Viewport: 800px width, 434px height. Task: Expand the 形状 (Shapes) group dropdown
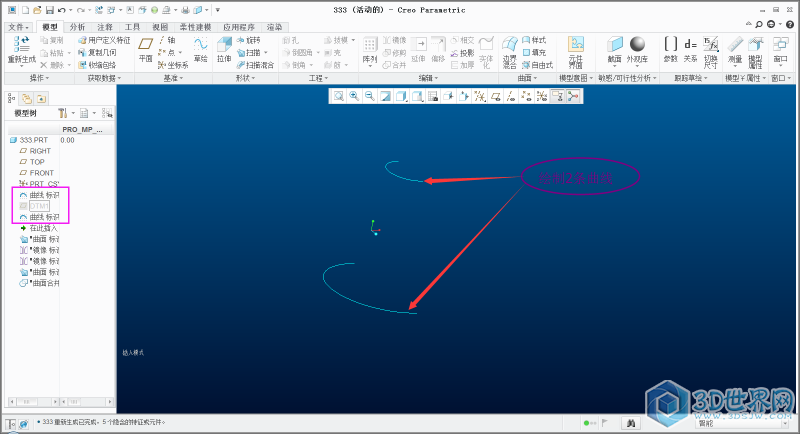(245, 78)
